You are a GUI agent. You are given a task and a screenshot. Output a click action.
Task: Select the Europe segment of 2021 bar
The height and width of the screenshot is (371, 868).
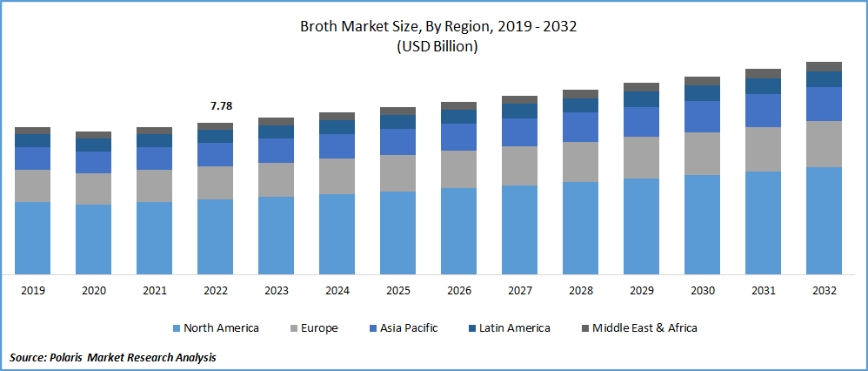point(155,185)
